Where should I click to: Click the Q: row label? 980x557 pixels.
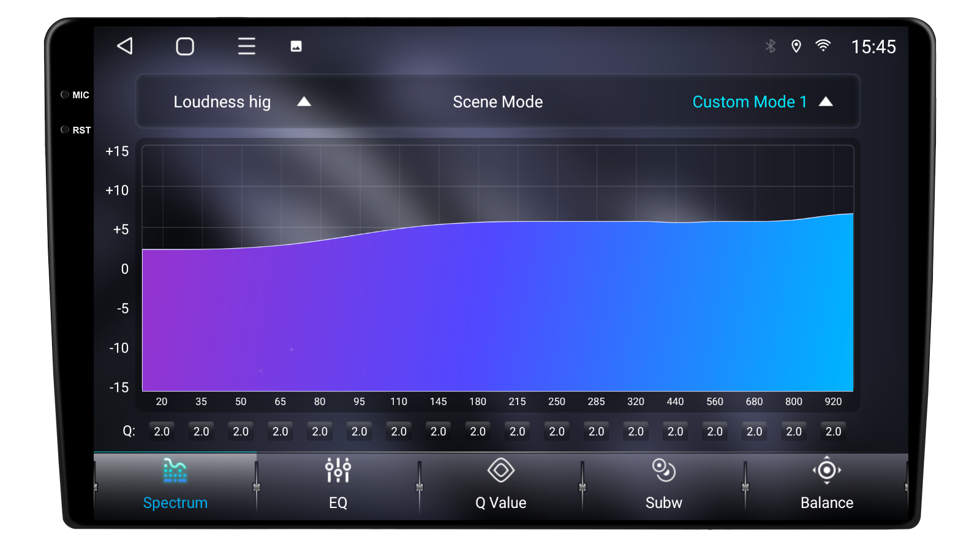129,431
